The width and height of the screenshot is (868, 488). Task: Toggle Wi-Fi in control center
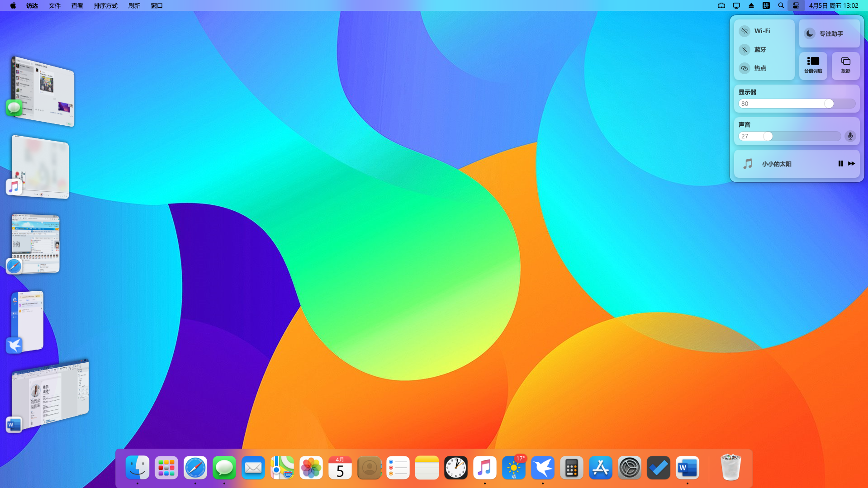pos(745,31)
